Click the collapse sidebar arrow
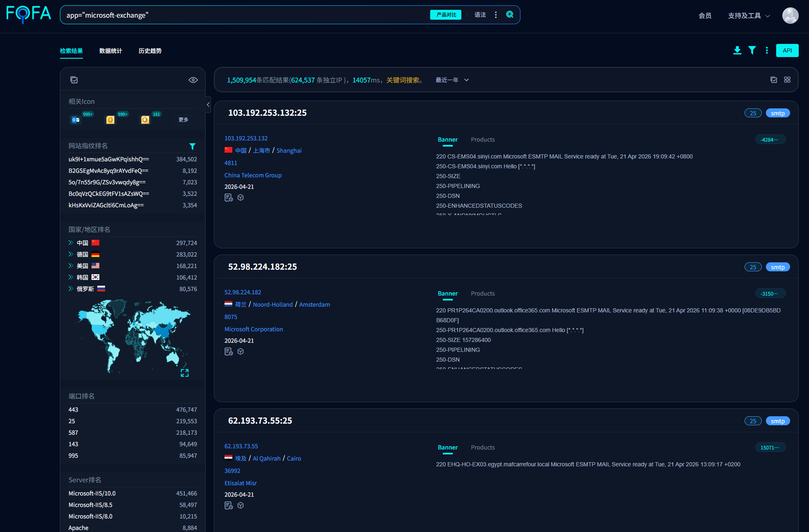809x532 pixels. (x=208, y=105)
